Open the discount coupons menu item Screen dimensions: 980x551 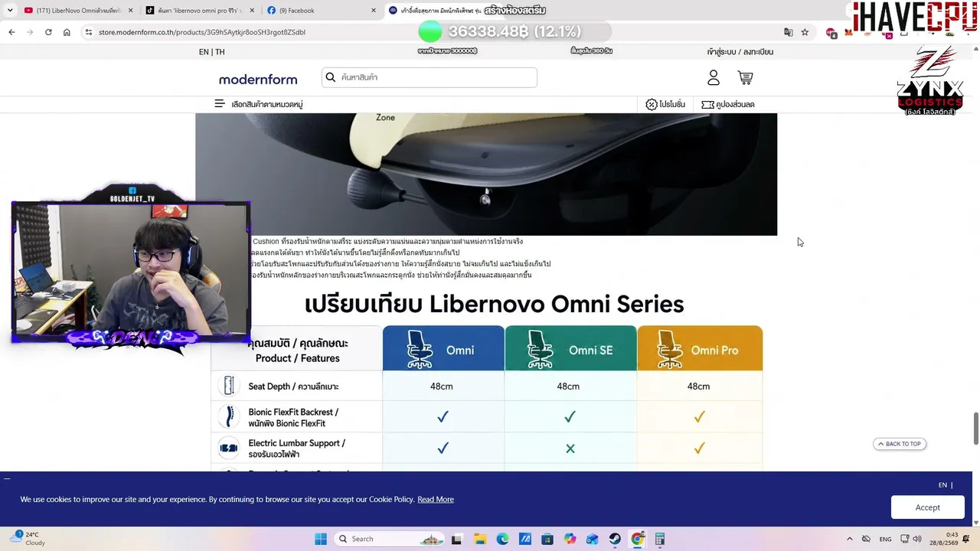pos(728,104)
